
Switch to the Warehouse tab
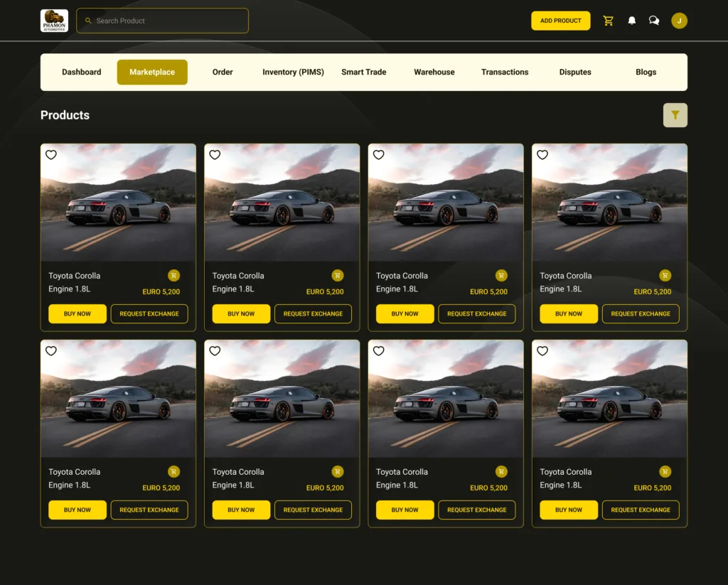(x=434, y=72)
